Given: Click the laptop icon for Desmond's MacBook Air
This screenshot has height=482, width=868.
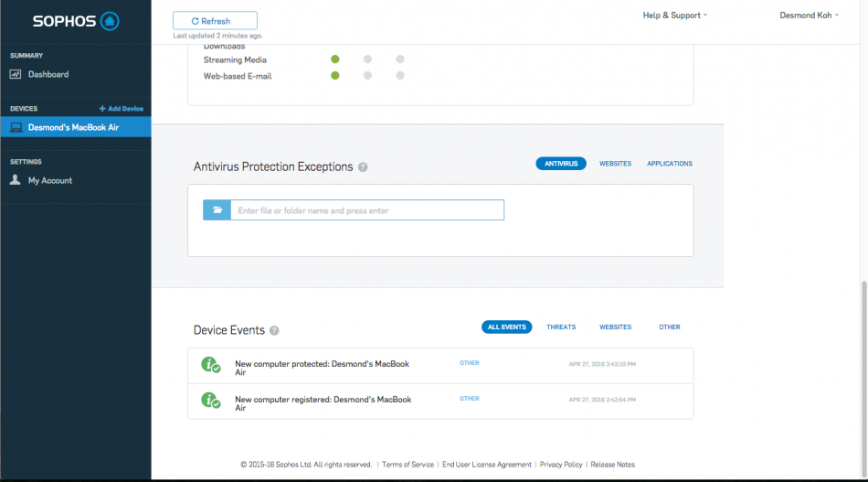Looking at the screenshot, I should coord(16,127).
